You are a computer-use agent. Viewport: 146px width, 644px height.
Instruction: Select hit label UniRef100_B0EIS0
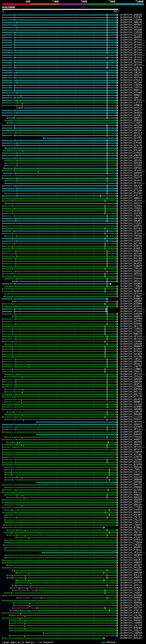click(x=131, y=635)
